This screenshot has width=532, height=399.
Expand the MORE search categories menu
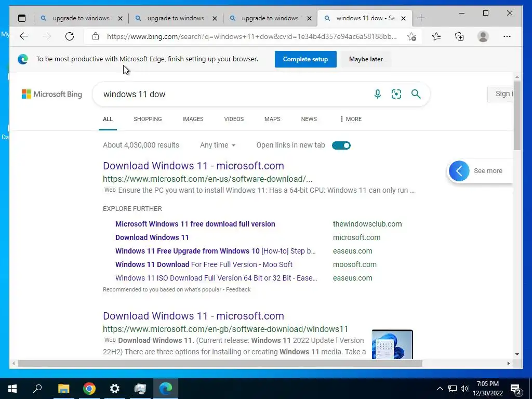click(x=351, y=119)
